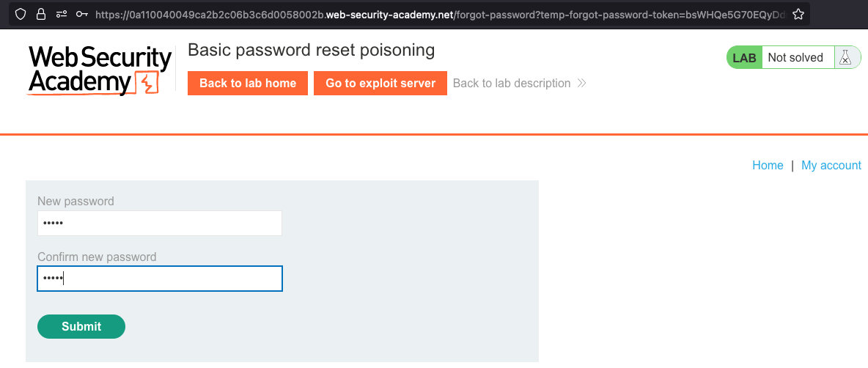Open the Go to exploit server button
Screen dimensions: 868x368
380,84
